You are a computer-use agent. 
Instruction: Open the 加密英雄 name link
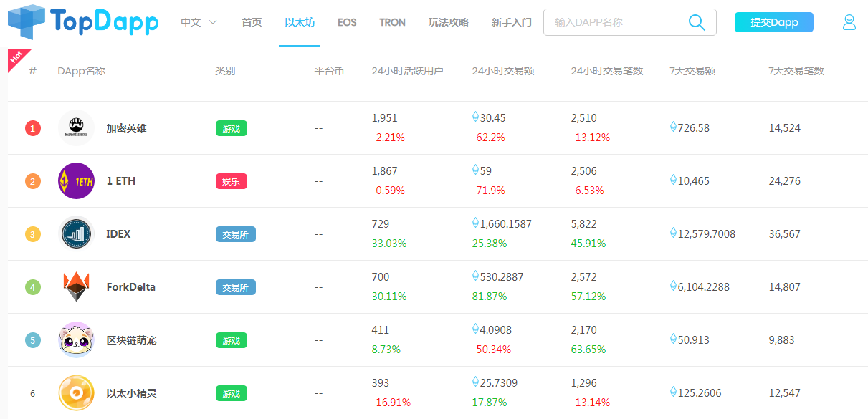pos(126,128)
